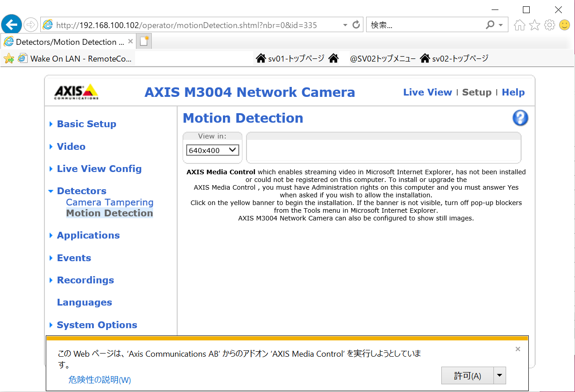This screenshot has width=575, height=392.
Task: Open the browser tools gear icon
Action: point(550,25)
